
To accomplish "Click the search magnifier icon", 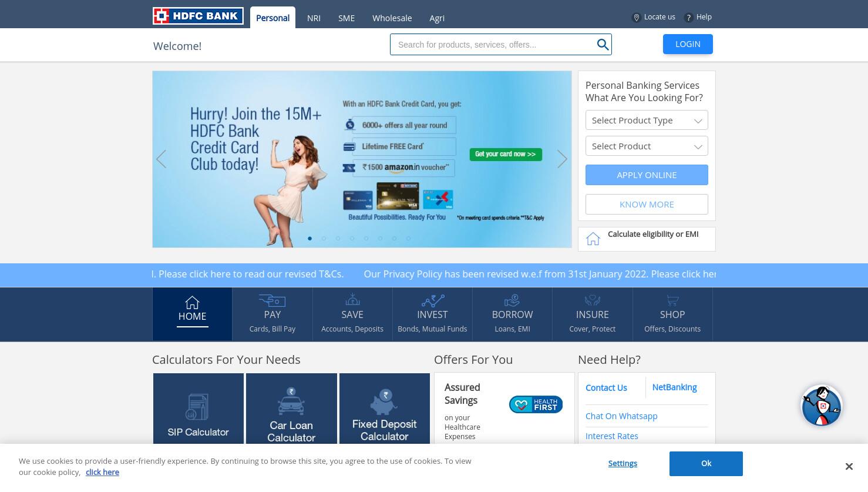I will (x=603, y=45).
